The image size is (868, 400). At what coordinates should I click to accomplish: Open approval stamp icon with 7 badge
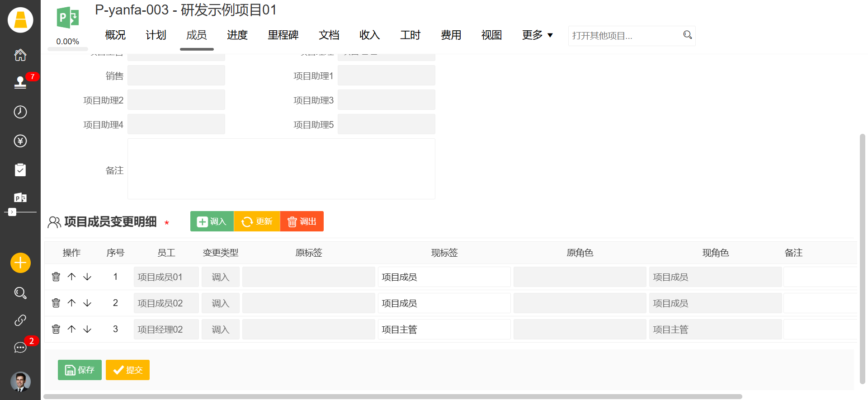click(x=20, y=82)
